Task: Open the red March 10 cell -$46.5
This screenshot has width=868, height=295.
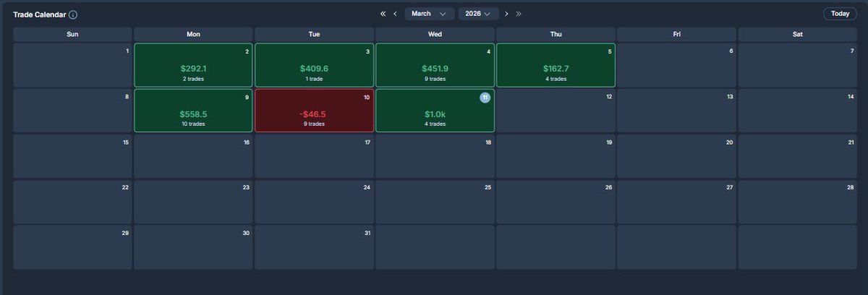Action: tap(314, 111)
